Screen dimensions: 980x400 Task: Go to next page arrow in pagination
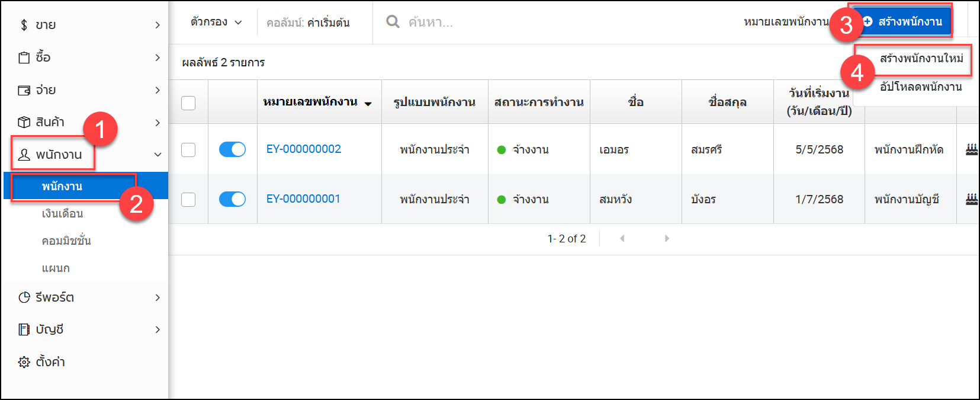[x=667, y=238]
